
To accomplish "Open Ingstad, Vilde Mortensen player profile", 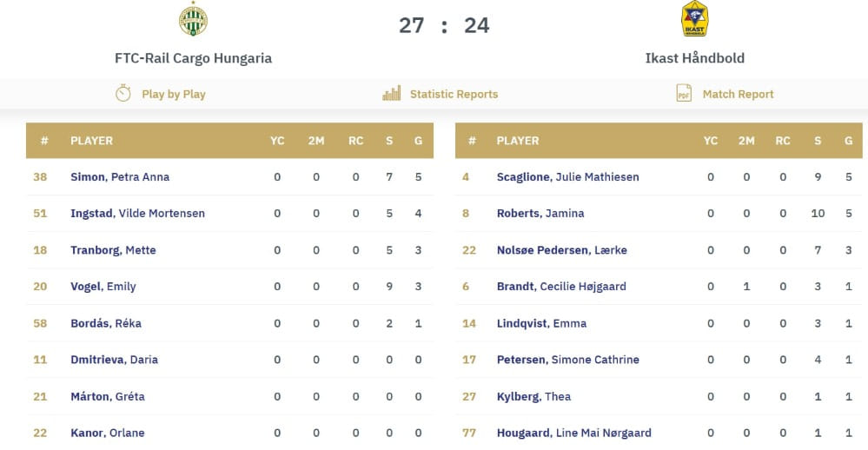I will click(x=137, y=214).
